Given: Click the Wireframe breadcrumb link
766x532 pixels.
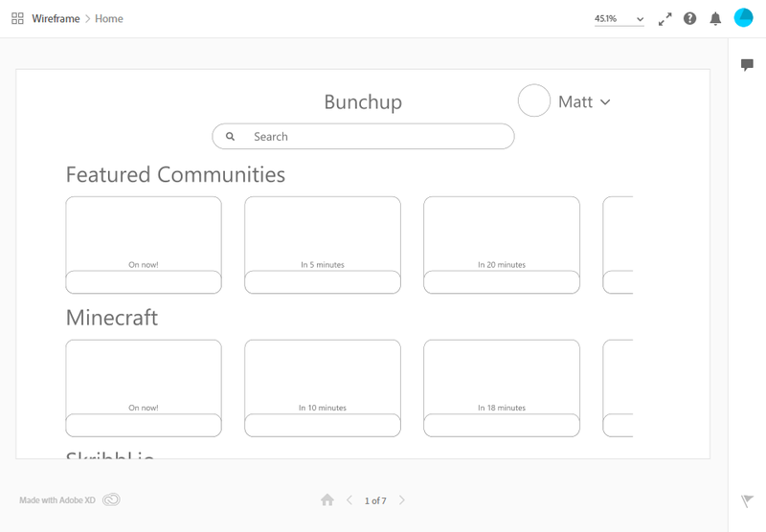Looking at the screenshot, I should pyautogui.click(x=56, y=18).
